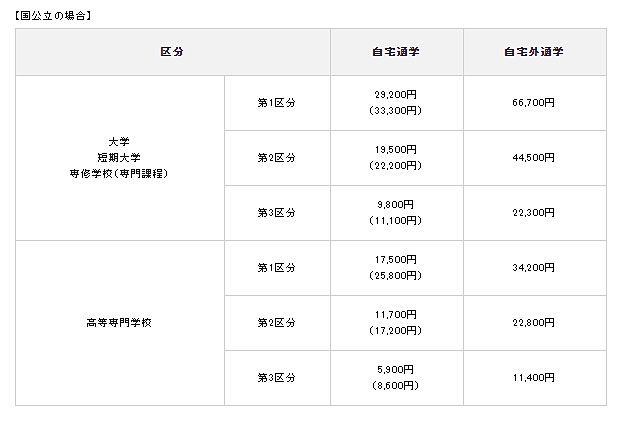Click the 第3区分 cell for 大学
Screen dimensions: 617x426
pyautogui.click(x=276, y=212)
